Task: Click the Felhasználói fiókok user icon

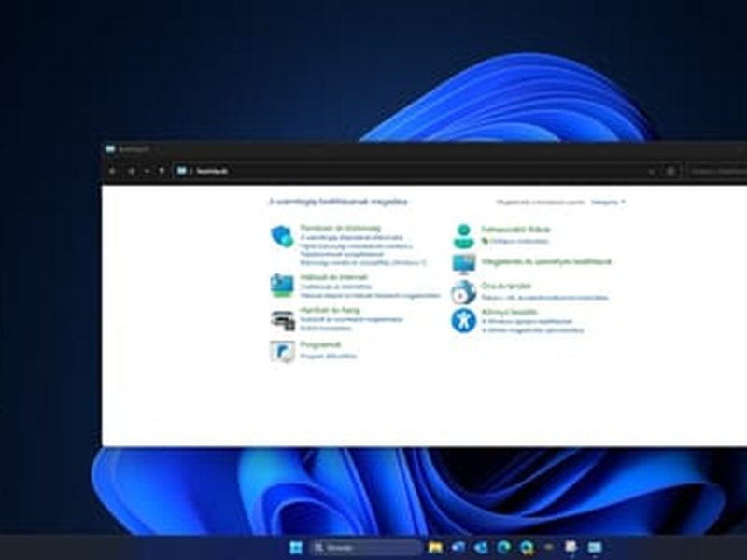Action: (464, 235)
